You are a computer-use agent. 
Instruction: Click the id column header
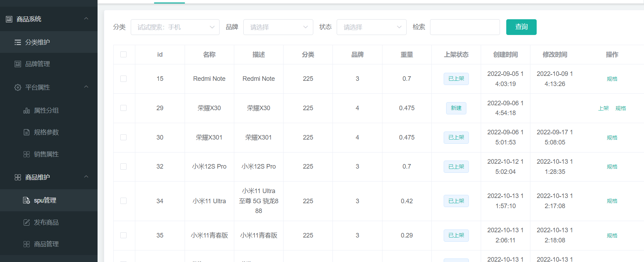160,55
